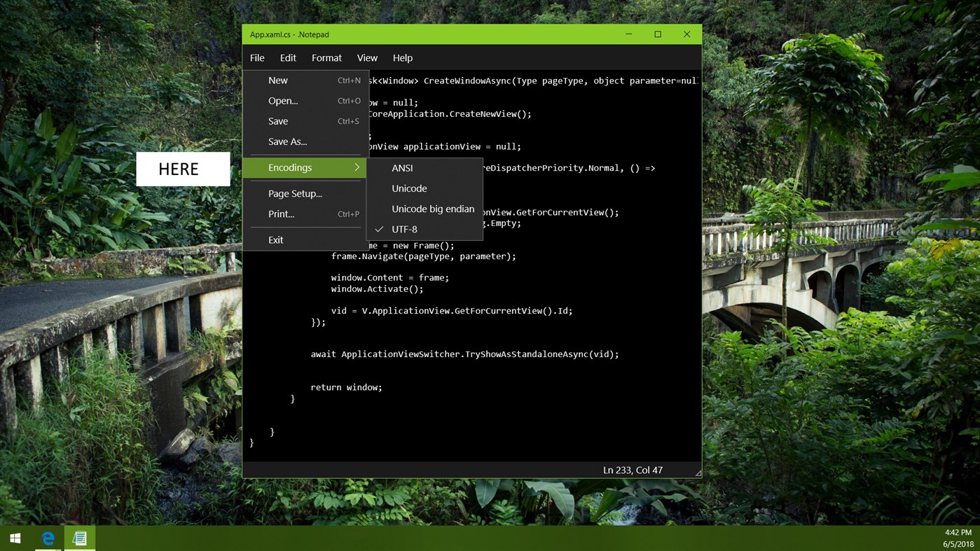Click the Windows Start button
The height and width of the screenshot is (551, 980).
click(x=15, y=538)
